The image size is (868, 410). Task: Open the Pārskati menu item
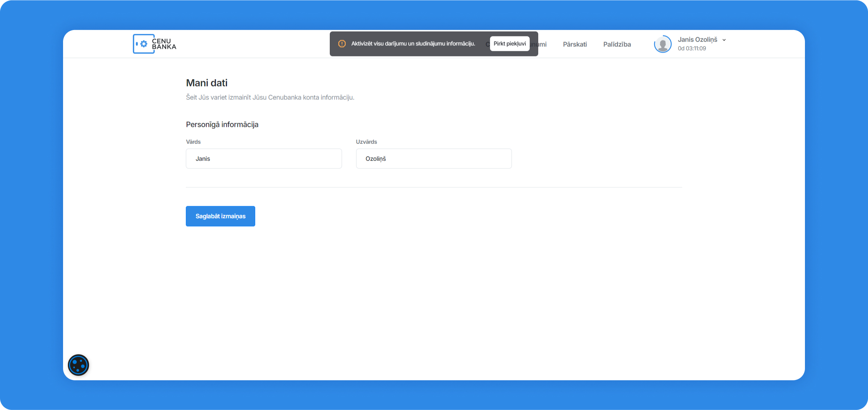point(575,44)
